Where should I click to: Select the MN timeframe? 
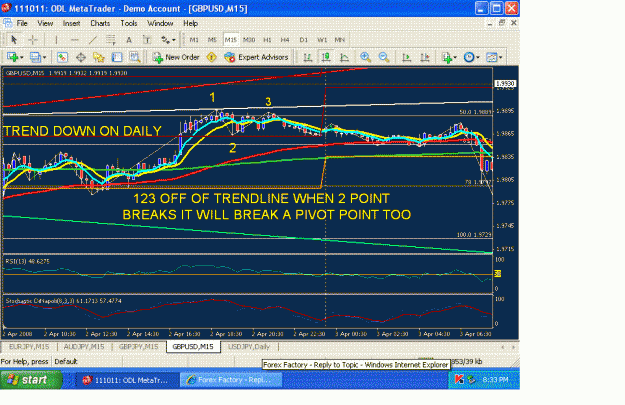pyautogui.click(x=340, y=40)
